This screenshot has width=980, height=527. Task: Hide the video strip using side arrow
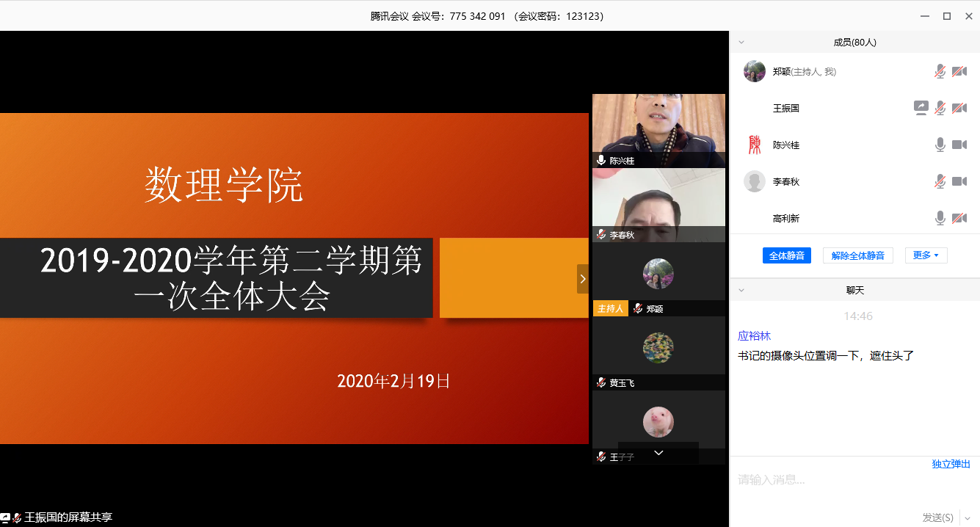583,279
